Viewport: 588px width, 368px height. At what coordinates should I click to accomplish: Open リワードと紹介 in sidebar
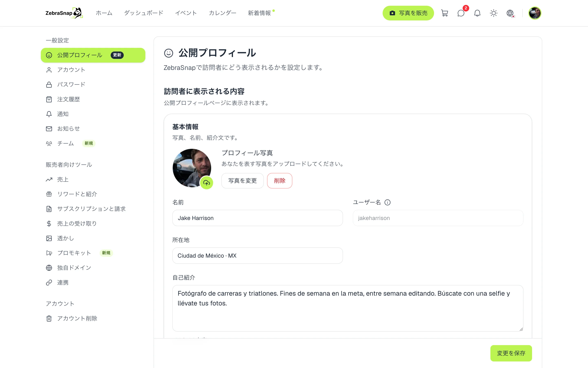93,194
